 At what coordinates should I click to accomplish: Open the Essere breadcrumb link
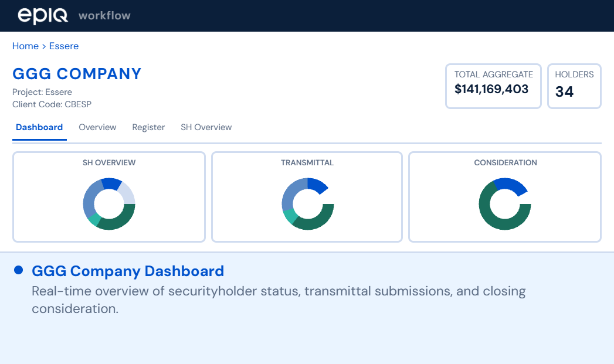point(64,46)
